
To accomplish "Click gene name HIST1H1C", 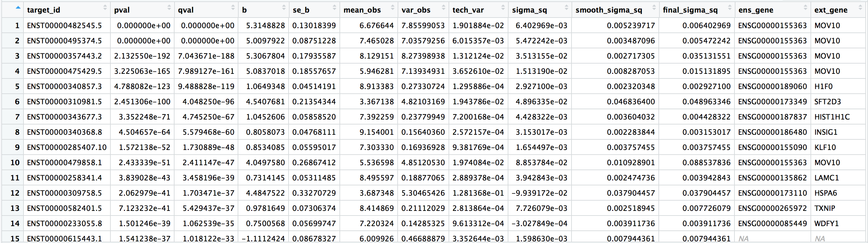I will [832, 117].
